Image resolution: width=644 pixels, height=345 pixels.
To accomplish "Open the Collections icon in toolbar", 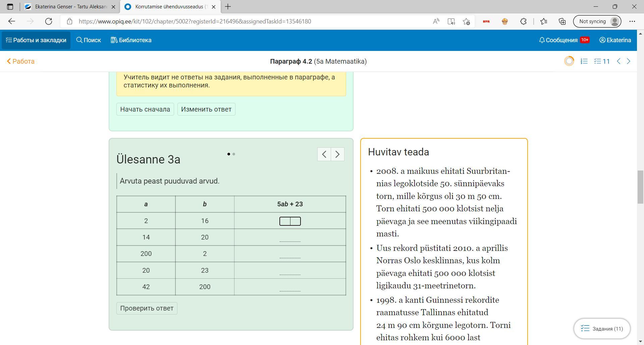I will point(562,21).
